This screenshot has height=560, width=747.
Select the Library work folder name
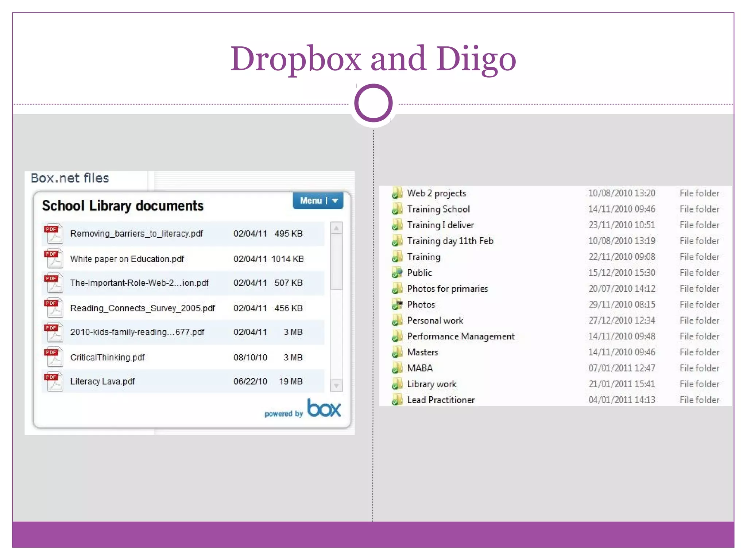(432, 384)
